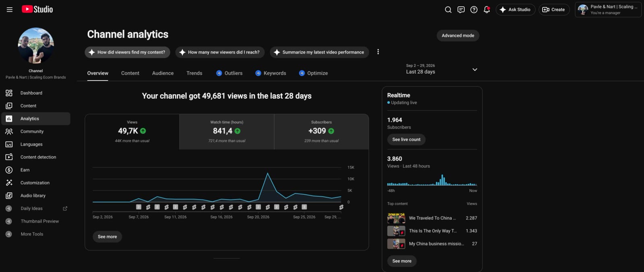Open Content detection in sidebar
Image resolution: width=644 pixels, height=272 pixels.
(36, 157)
